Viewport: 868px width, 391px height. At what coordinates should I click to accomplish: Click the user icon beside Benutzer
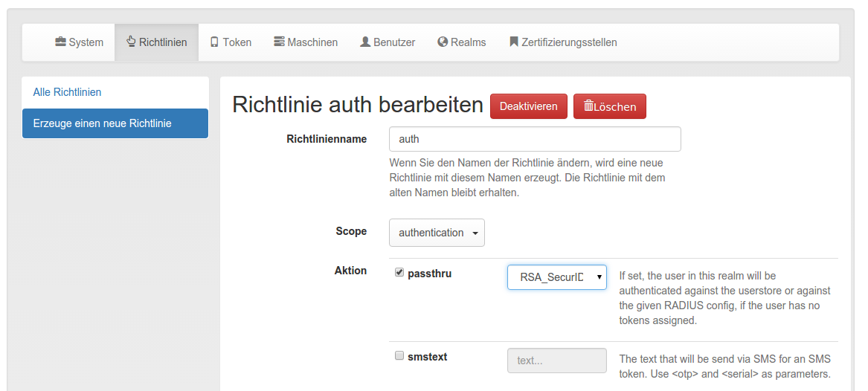point(365,42)
